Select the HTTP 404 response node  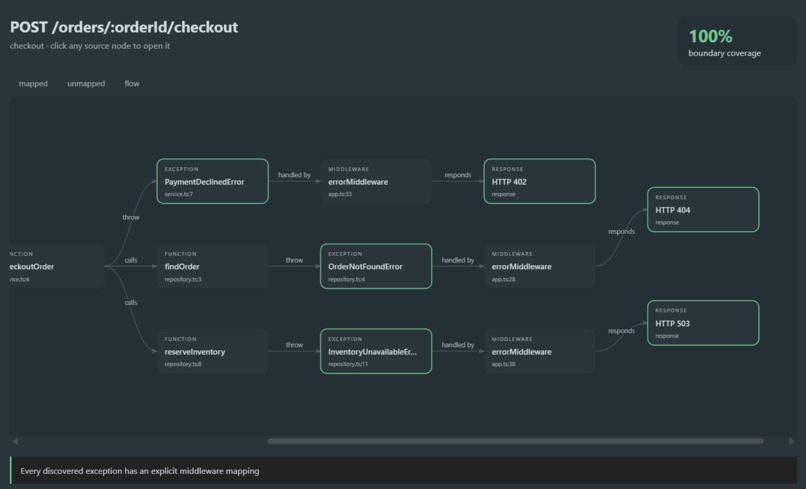tap(703, 209)
